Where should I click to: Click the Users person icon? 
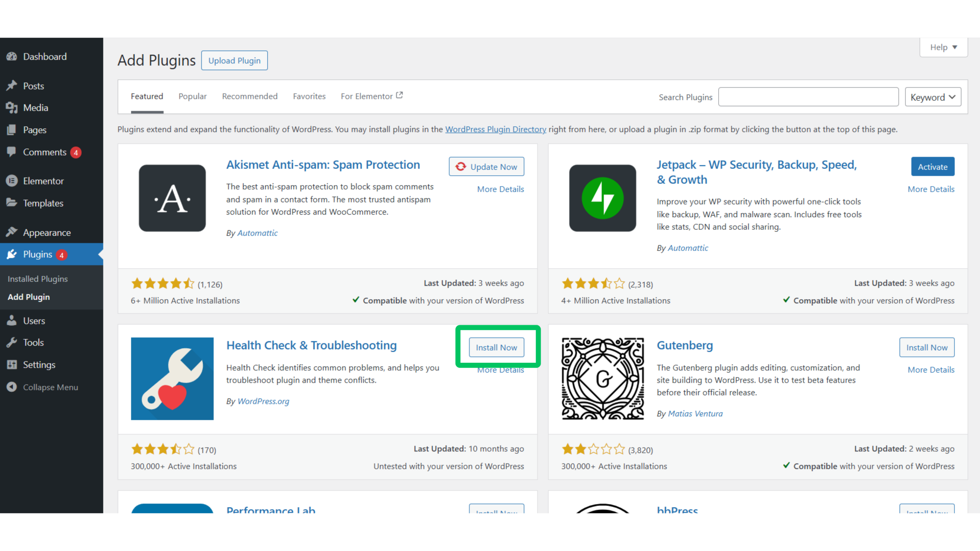12,321
